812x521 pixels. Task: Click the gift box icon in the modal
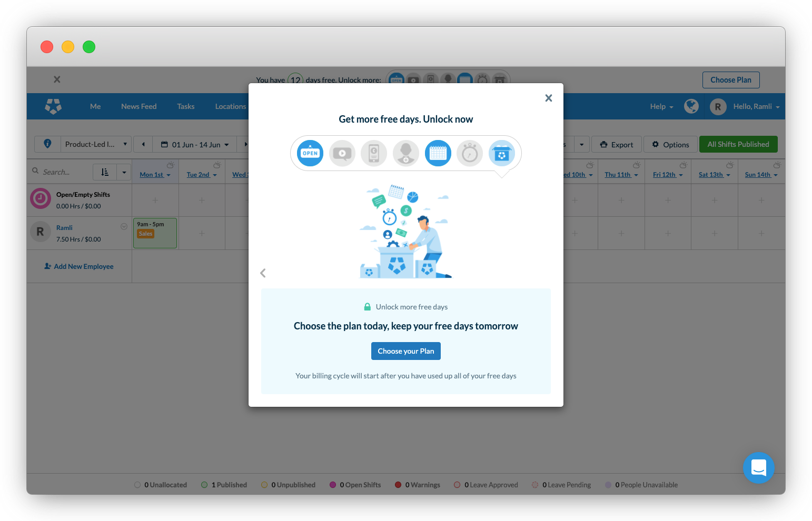(x=502, y=153)
